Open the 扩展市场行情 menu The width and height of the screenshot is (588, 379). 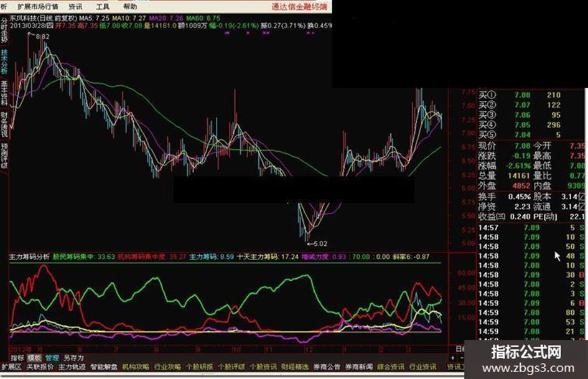(38, 6)
